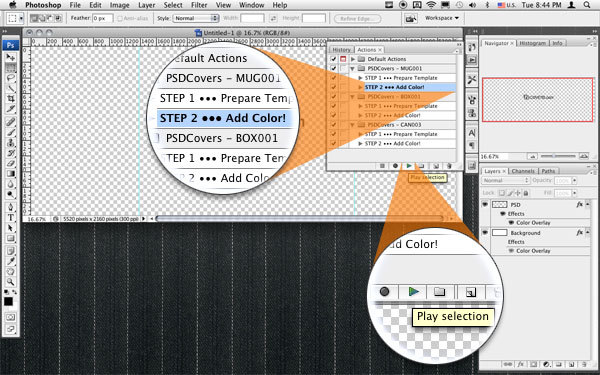The width and height of the screenshot is (600, 375).
Task: Expand the Default Actions set
Action: pos(353,59)
